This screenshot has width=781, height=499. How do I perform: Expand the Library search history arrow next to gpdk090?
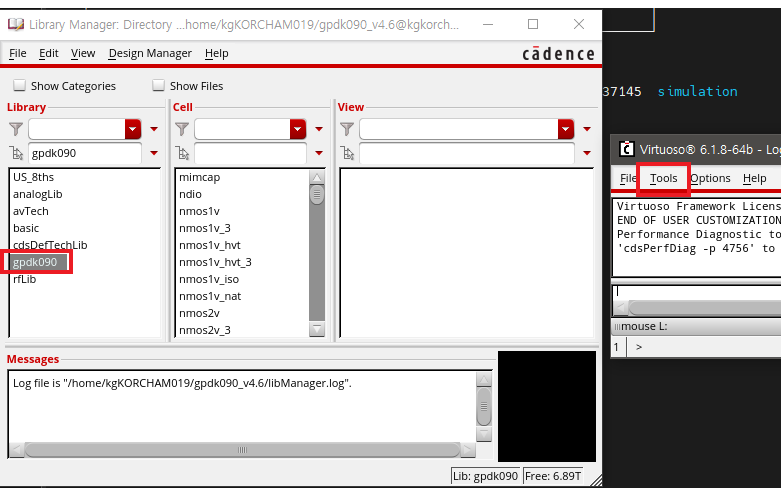(x=154, y=153)
